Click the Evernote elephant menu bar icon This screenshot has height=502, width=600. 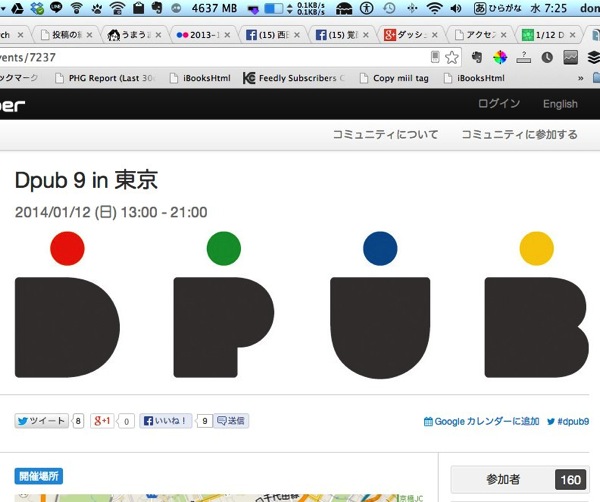point(157,8)
